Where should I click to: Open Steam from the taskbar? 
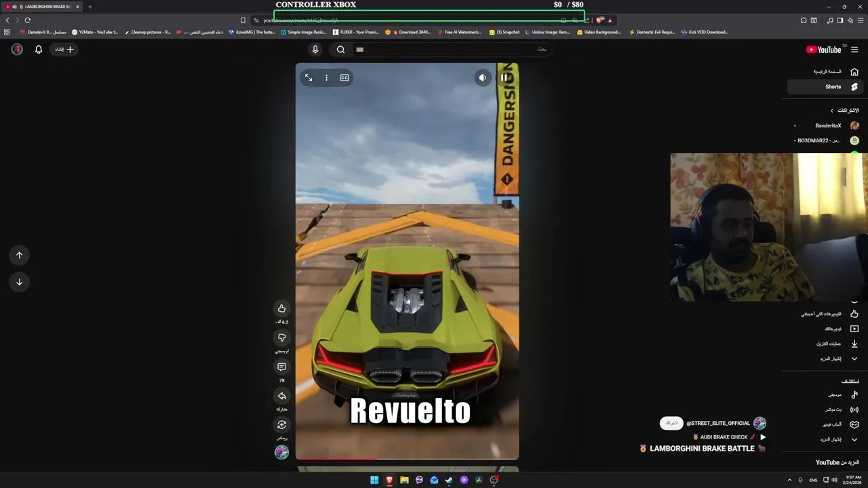click(449, 480)
